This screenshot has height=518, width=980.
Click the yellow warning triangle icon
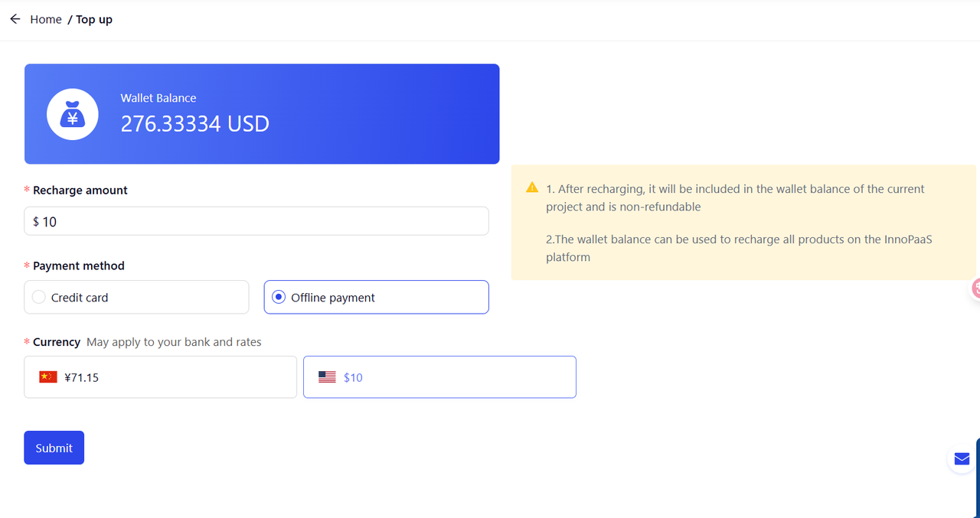click(532, 187)
